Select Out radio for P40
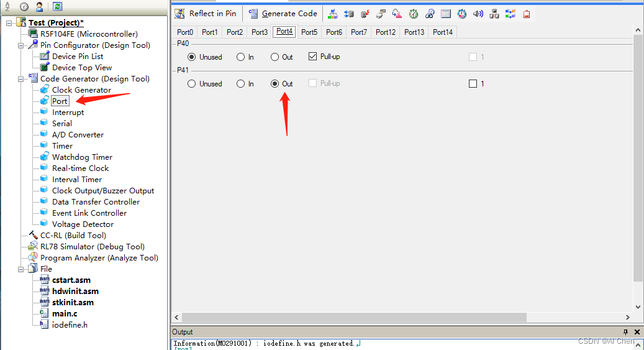 pyautogui.click(x=274, y=57)
